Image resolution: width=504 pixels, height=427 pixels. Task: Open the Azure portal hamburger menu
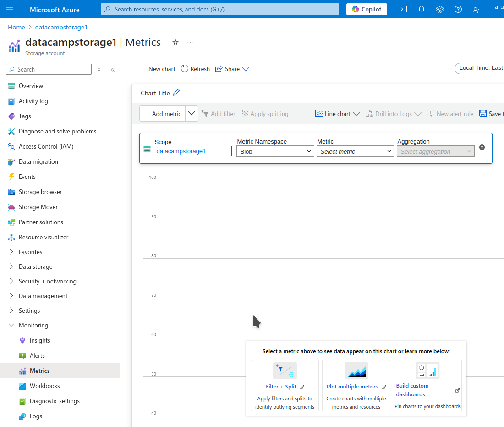[10, 9]
